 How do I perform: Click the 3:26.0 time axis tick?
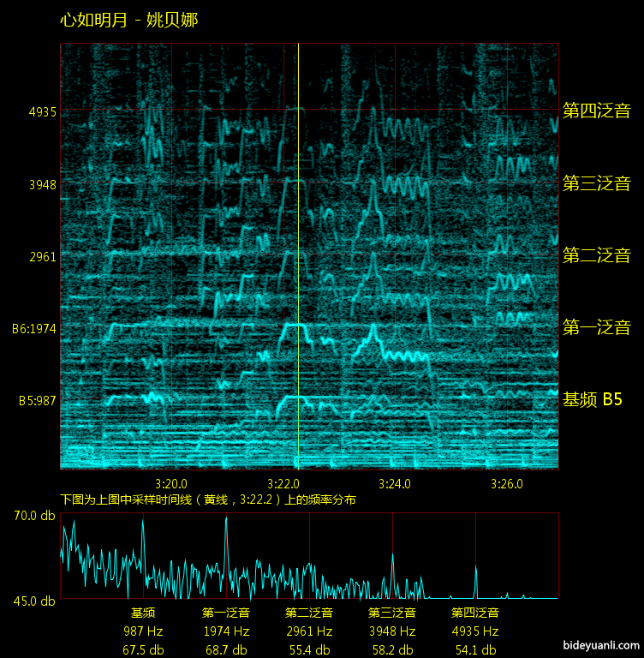pos(506,482)
